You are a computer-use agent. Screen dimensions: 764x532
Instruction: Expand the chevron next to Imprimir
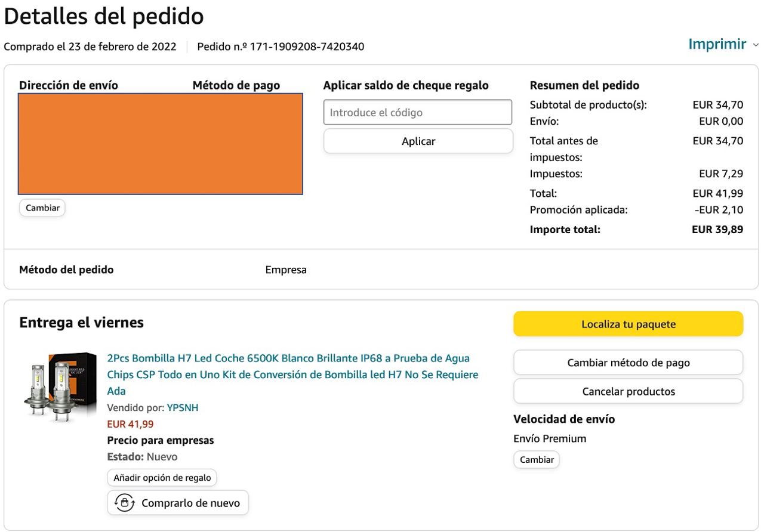pyautogui.click(x=756, y=45)
